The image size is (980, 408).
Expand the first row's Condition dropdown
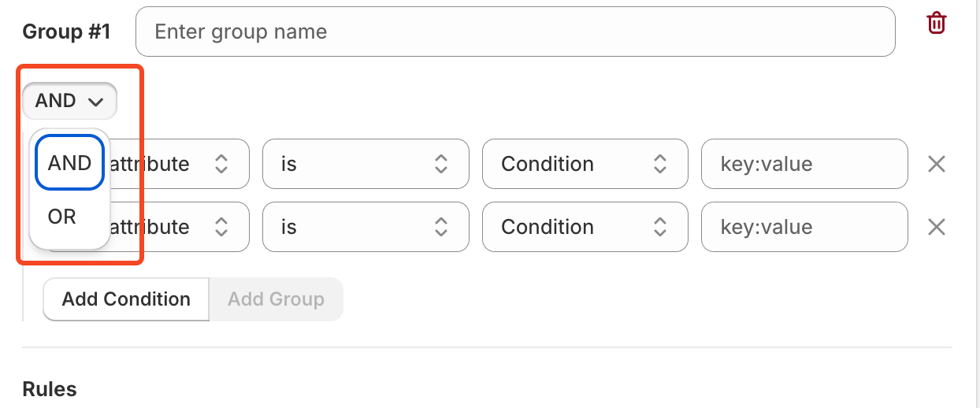(585, 164)
